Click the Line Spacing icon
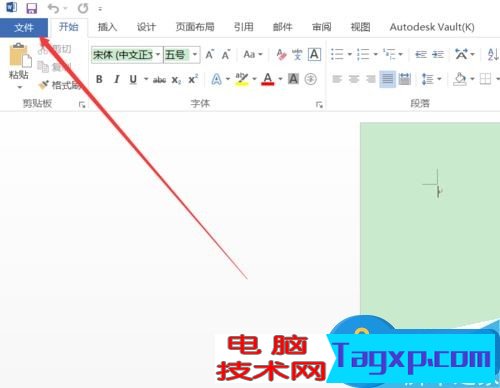 (x=428, y=79)
